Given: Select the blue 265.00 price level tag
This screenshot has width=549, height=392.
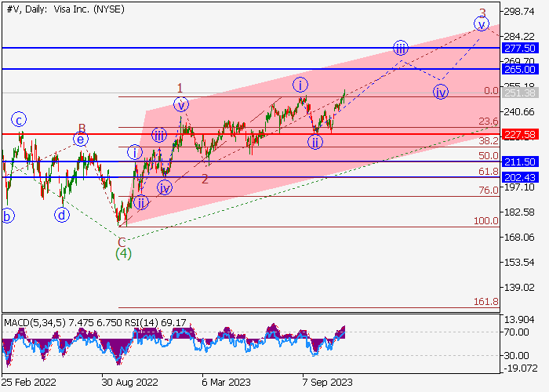Looking at the screenshot, I should pos(519,69).
